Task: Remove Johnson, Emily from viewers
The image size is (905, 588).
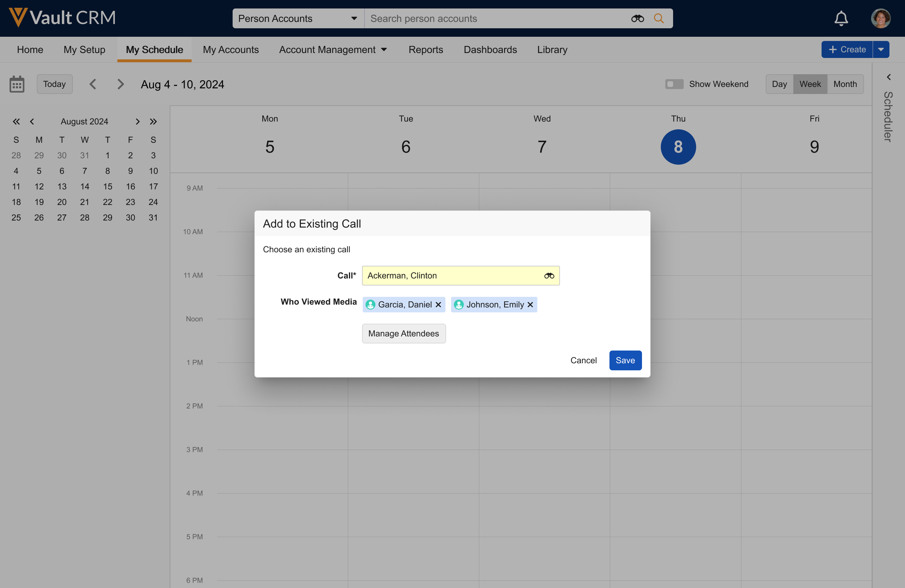Action: (530, 305)
